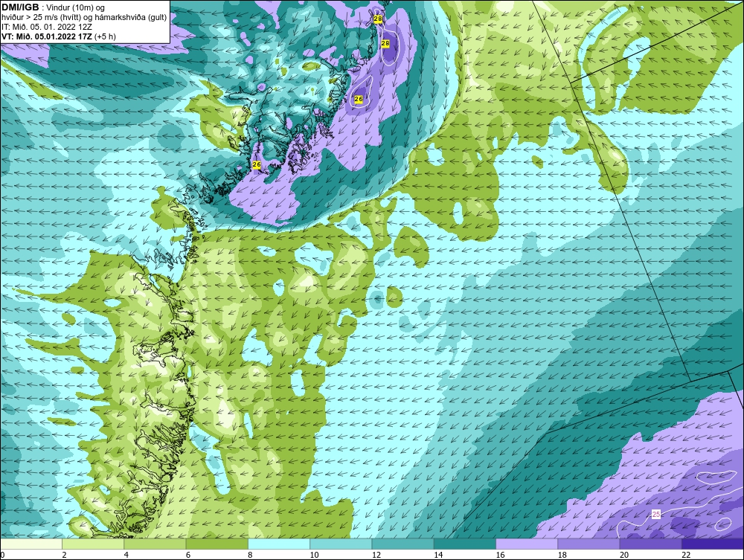Pick the lavender 16–18 m/s legend swatch
The image size is (744, 560).
pos(527,544)
